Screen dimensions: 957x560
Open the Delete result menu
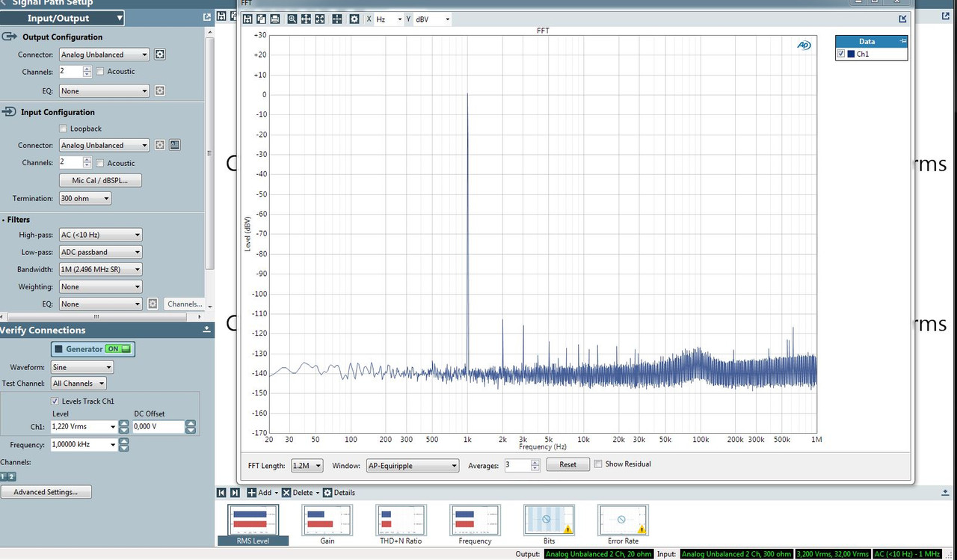(301, 493)
